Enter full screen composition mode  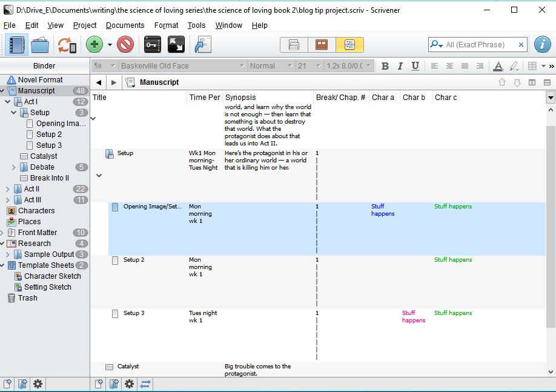(x=176, y=45)
